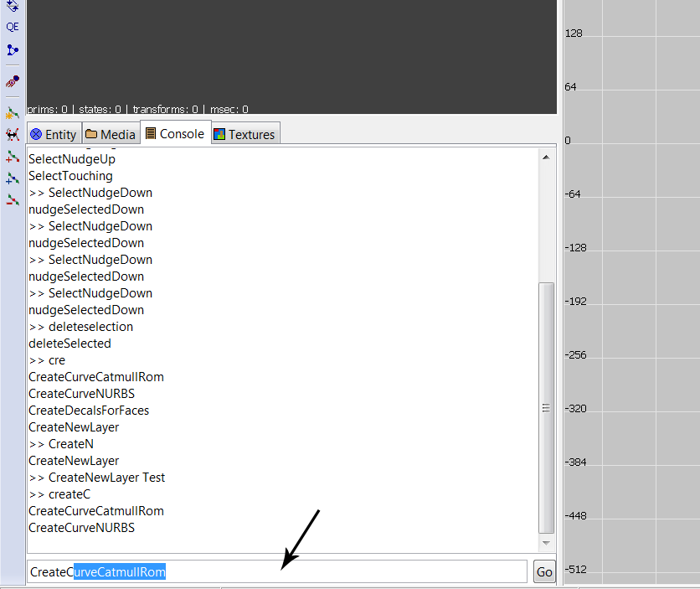
Task: Click the '>> deleteselection' console line
Action: coord(81,327)
